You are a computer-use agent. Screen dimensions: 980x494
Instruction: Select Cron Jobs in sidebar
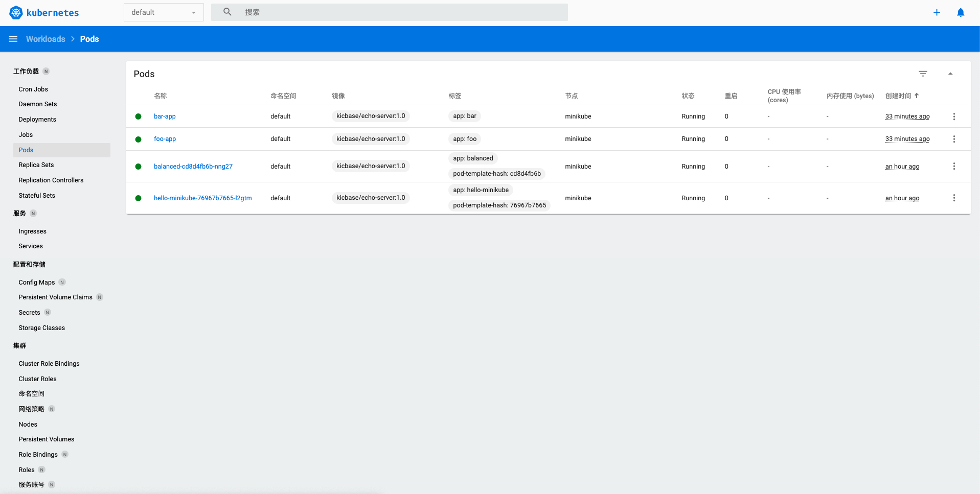point(33,89)
